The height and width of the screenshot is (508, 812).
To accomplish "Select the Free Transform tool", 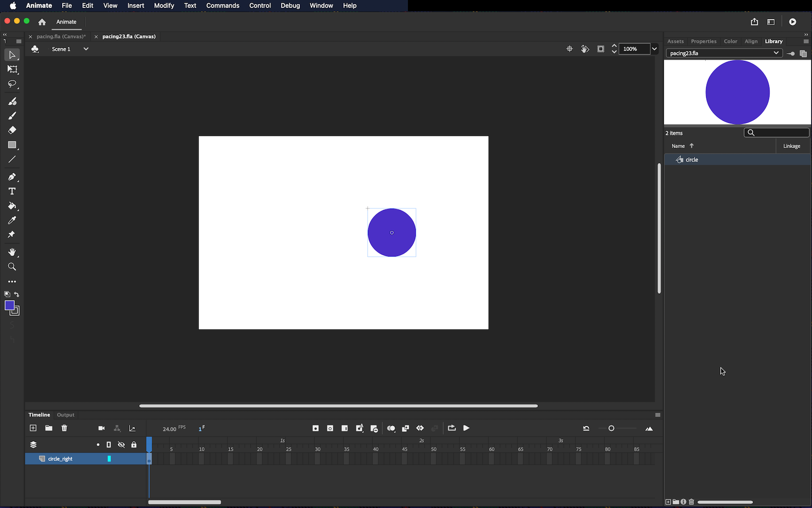I will click(x=12, y=70).
